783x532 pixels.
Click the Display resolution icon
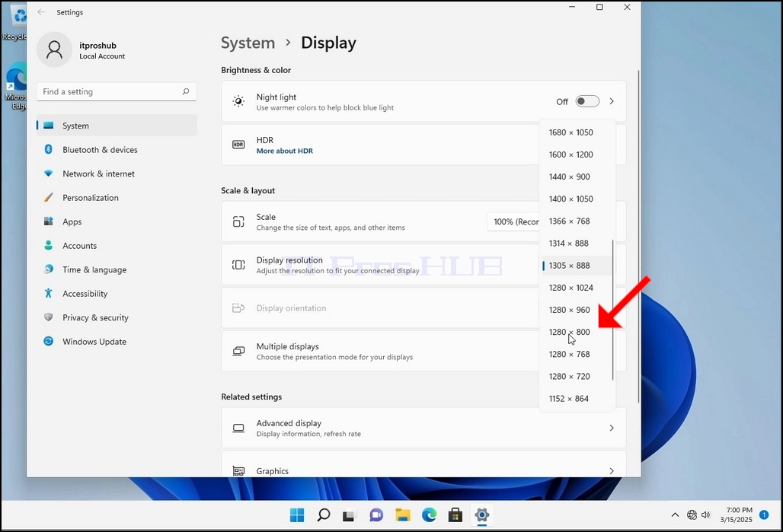(238, 265)
